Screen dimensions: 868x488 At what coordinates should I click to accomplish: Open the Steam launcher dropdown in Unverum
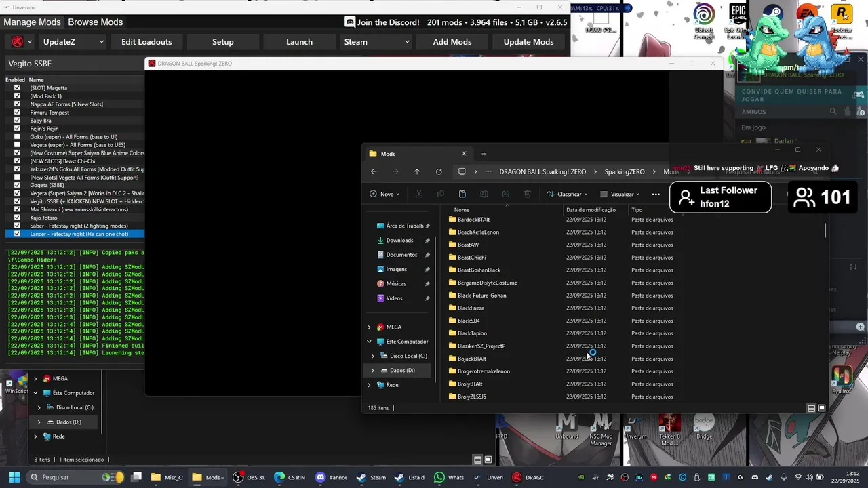pyautogui.click(x=376, y=42)
